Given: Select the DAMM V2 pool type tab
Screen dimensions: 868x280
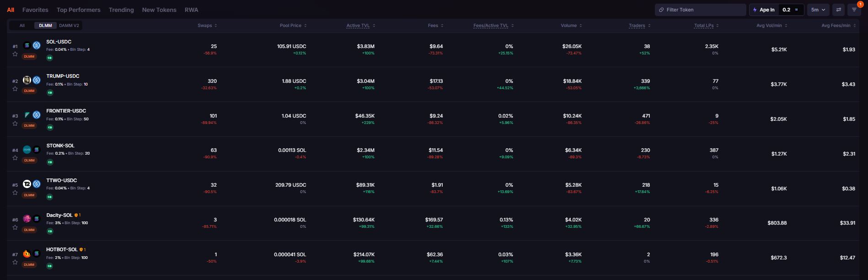Looking at the screenshot, I should (69, 26).
